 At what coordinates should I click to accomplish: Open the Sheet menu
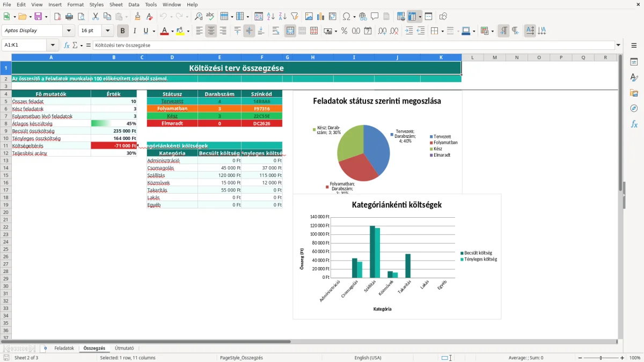tap(116, 4)
